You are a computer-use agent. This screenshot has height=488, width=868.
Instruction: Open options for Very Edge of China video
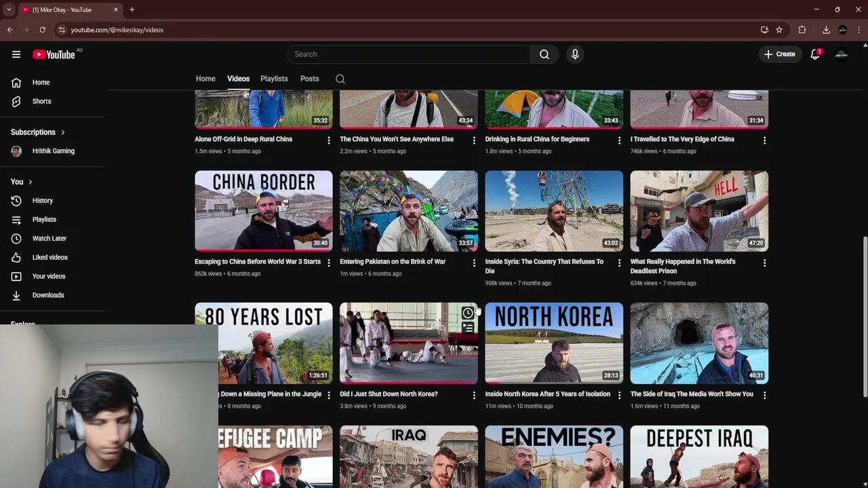[764, 140]
